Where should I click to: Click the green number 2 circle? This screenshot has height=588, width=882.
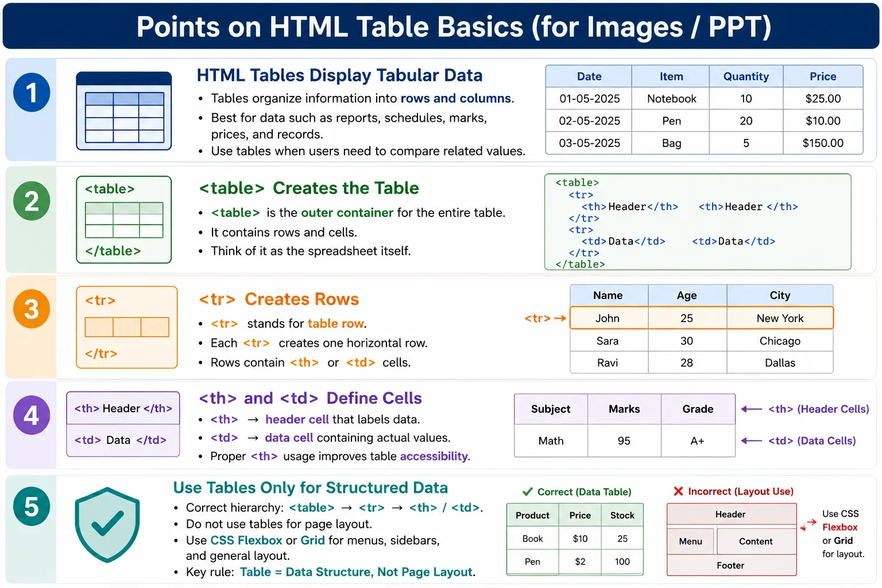point(32,201)
